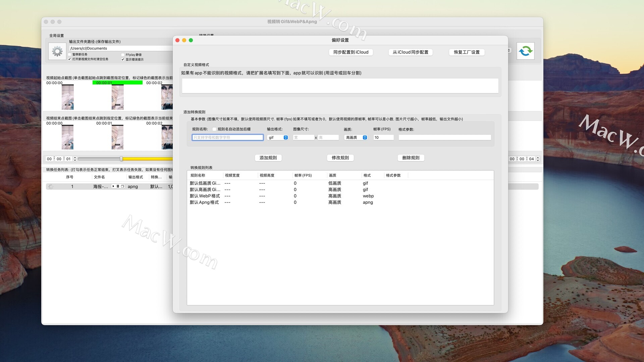Click the 同步配置到 iCloud button

(x=351, y=52)
